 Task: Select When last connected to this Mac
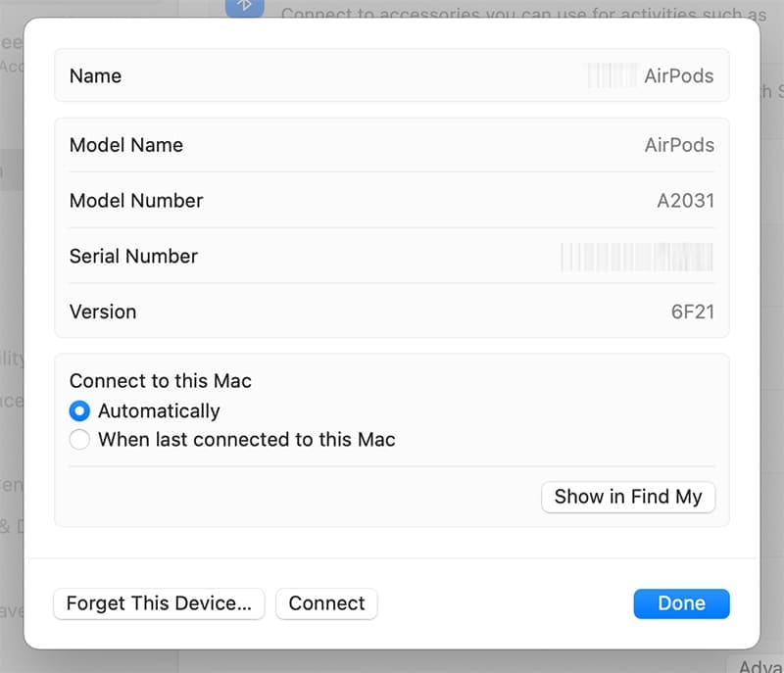pyautogui.click(x=80, y=440)
